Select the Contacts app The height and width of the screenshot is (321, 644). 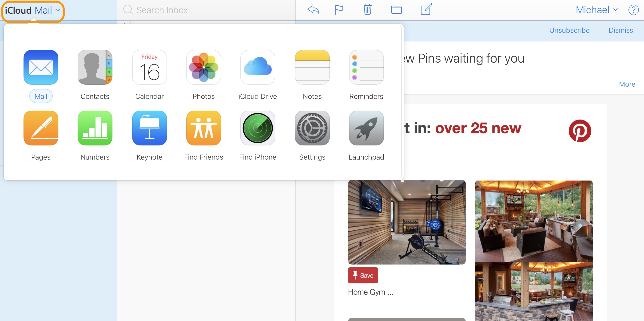click(95, 67)
